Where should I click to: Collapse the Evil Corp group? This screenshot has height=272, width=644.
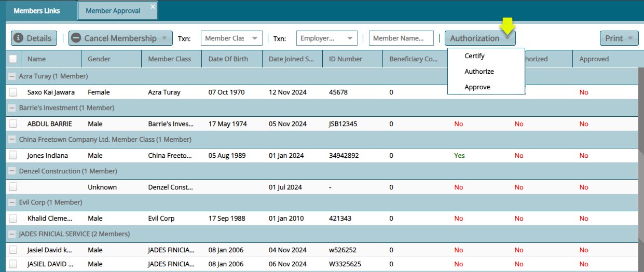(x=12, y=202)
